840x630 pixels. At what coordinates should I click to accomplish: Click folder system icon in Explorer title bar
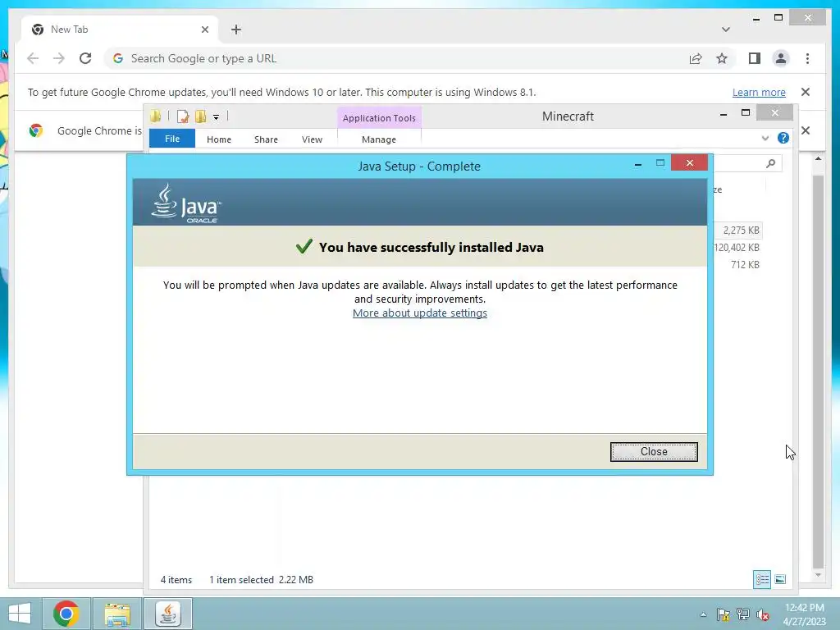(x=155, y=116)
